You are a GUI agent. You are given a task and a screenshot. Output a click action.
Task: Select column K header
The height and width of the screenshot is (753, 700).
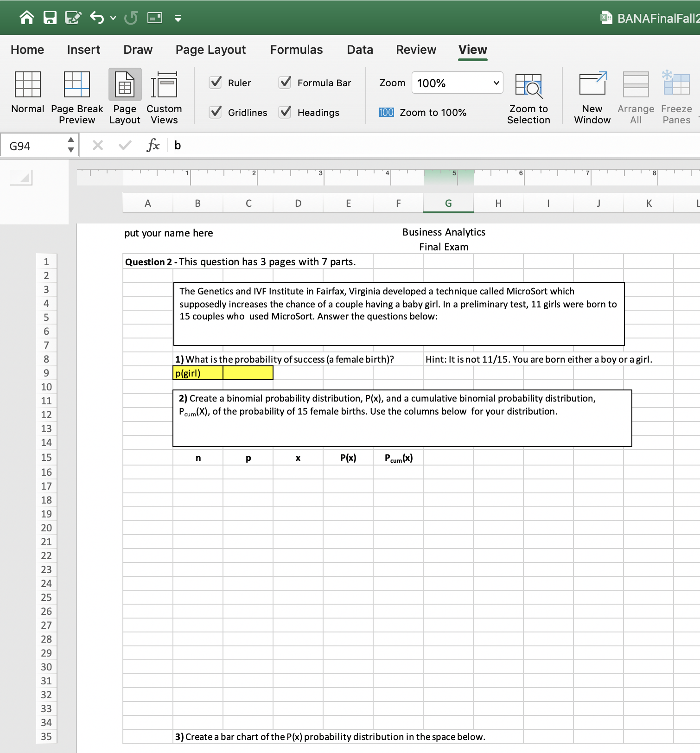pyautogui.click(x=649, y=203)
